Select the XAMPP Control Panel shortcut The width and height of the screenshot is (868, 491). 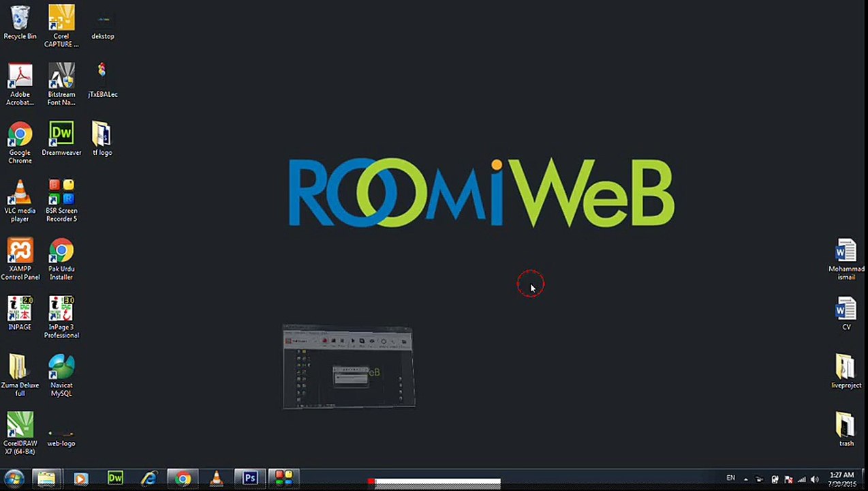[20, 259]
